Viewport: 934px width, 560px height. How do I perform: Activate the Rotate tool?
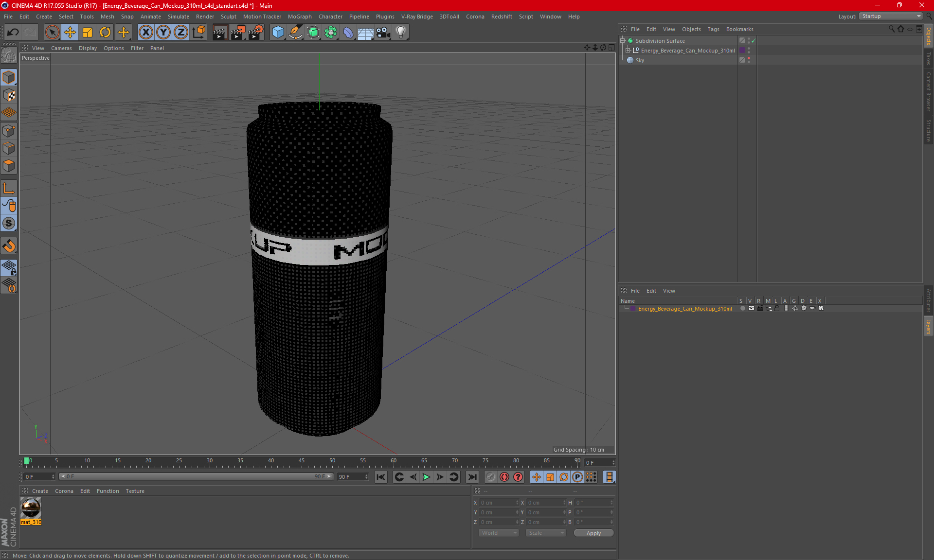point(105,33)
